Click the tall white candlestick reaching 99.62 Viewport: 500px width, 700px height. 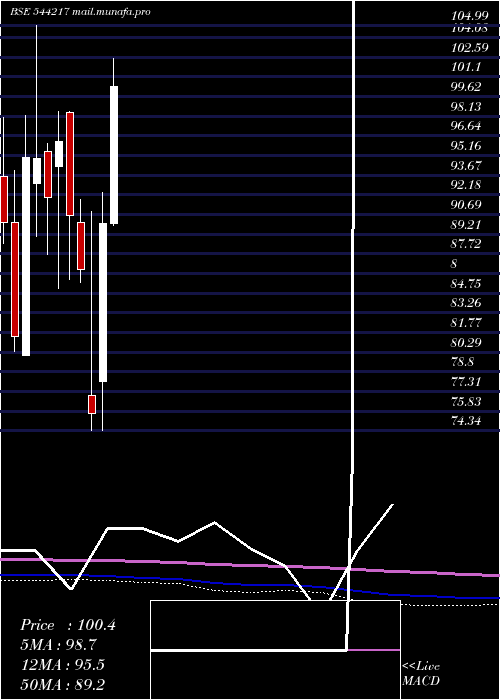pyautogui.click(x=114, y=155)
